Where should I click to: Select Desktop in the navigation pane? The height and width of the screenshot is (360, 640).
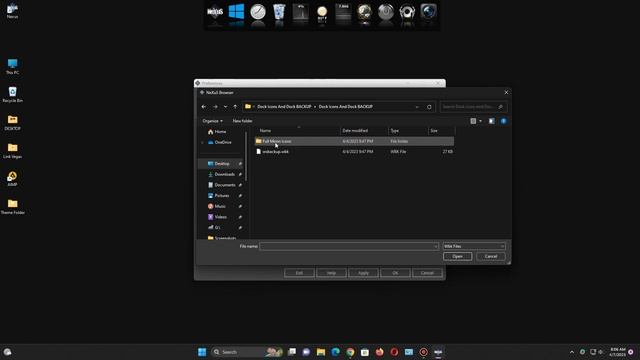point(221,164)
